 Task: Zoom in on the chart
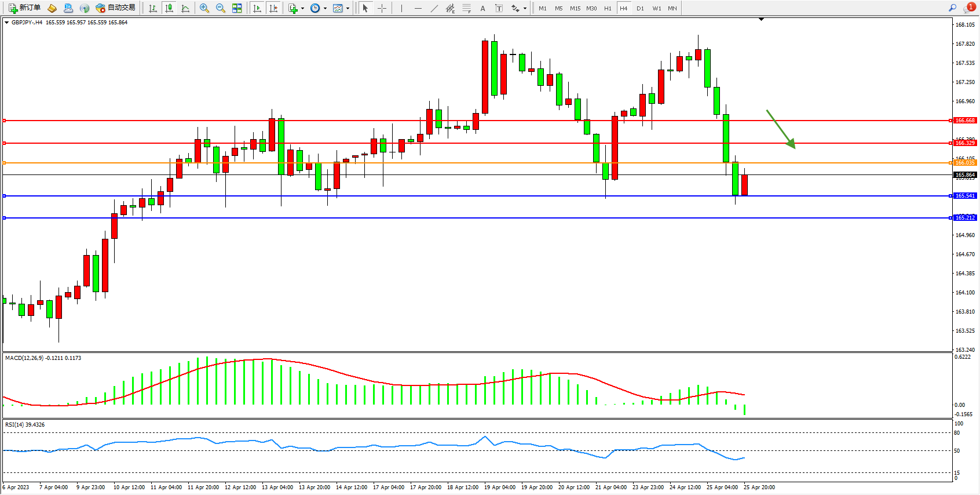[204, 8]
